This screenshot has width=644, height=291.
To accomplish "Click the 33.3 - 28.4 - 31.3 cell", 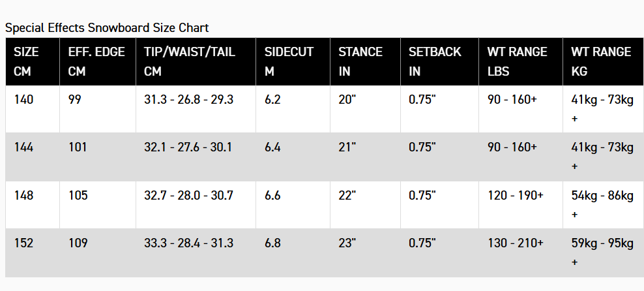I will coord(188,243).
